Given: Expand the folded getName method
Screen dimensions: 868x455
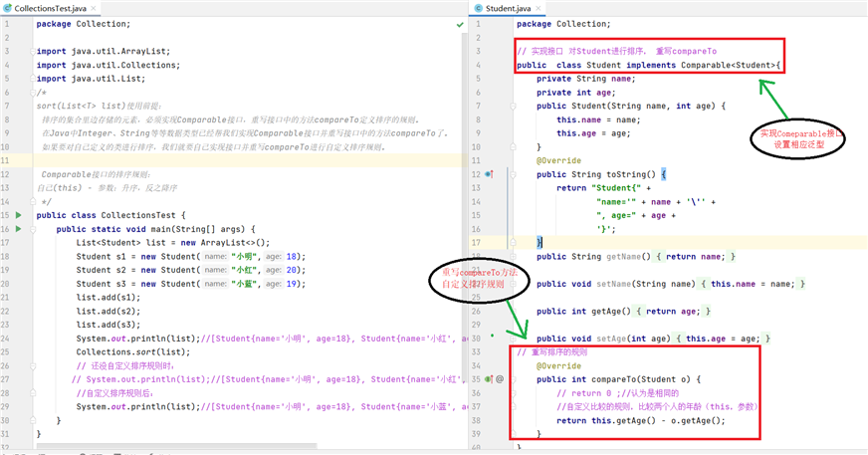Looking at the screenshot, I should tap(514, 256).
